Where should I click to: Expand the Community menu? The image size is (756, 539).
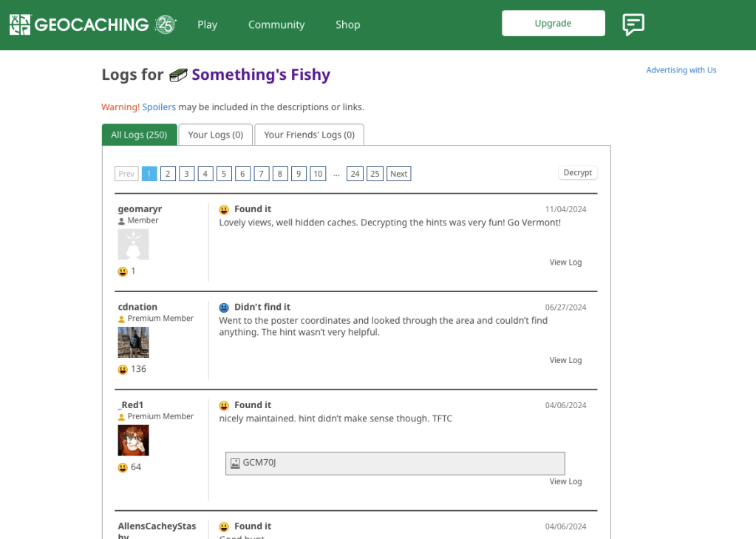(276, 24)
